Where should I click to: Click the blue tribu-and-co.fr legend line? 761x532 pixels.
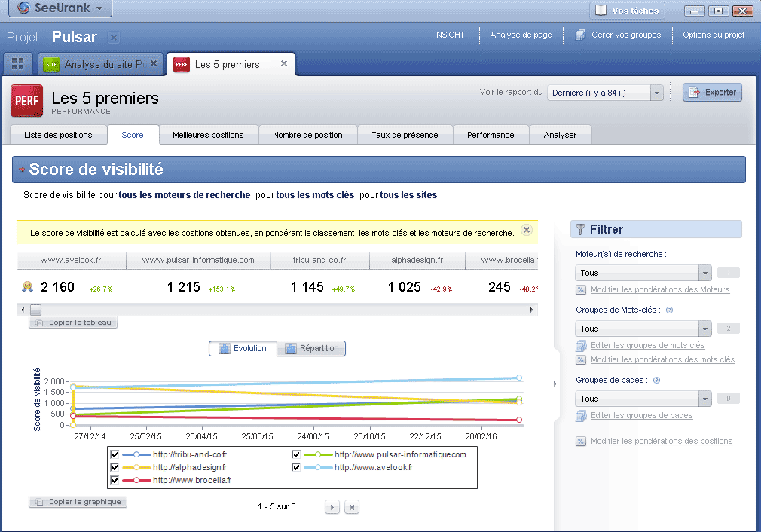136,455
